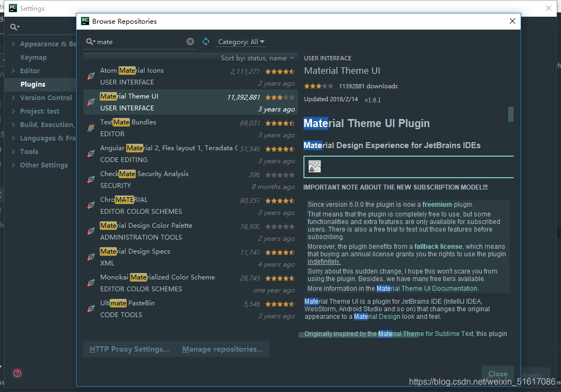Click the TextMate Bundles plugin icon
The image size is (561, 392).
(91, 128)
